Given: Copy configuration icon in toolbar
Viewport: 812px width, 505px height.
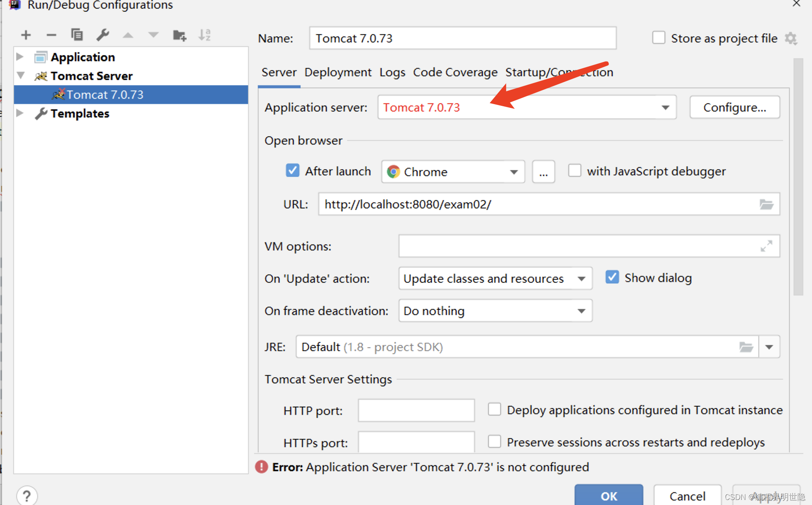Looking at the screenshot, I should tap(77, 35).
